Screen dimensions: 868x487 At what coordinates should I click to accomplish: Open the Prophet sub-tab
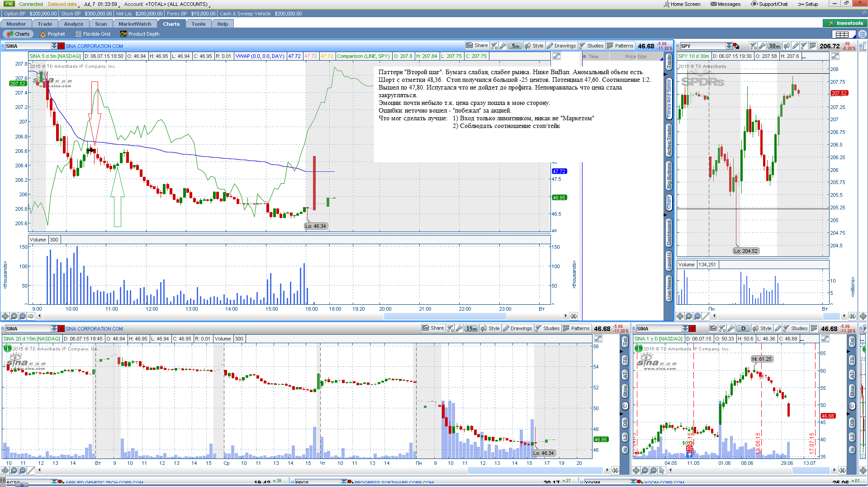(x=52, y=34)
